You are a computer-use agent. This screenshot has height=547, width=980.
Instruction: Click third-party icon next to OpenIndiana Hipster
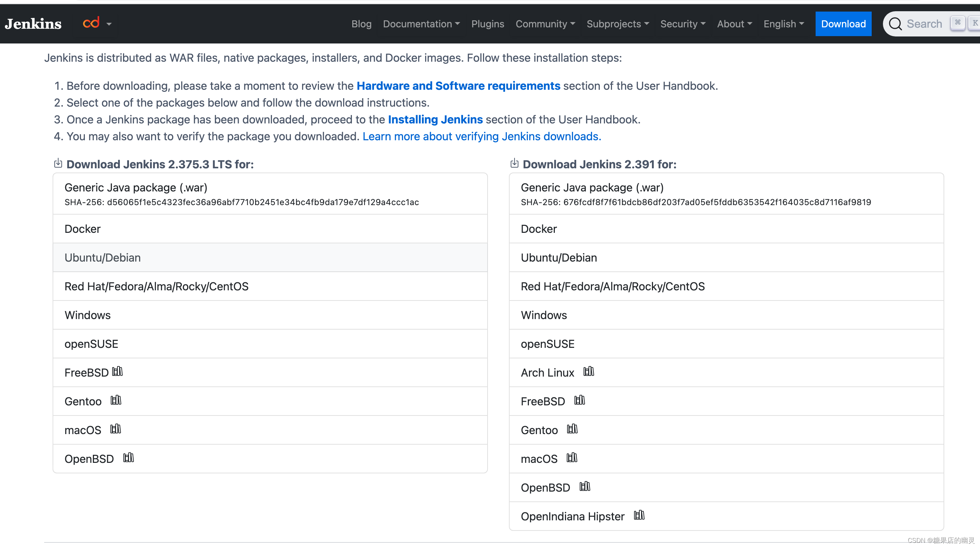coord(639,515)
